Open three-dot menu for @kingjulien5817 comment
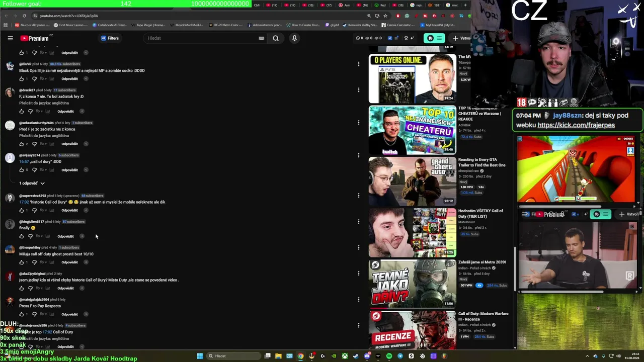Screen dimensions: 644x362 (x=359, y=222)
